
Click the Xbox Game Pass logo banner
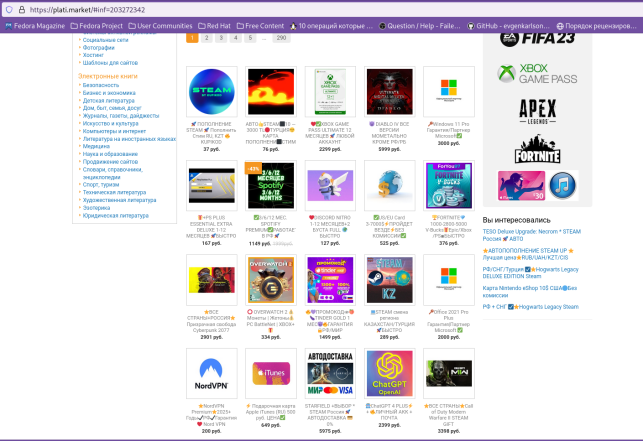537,74
